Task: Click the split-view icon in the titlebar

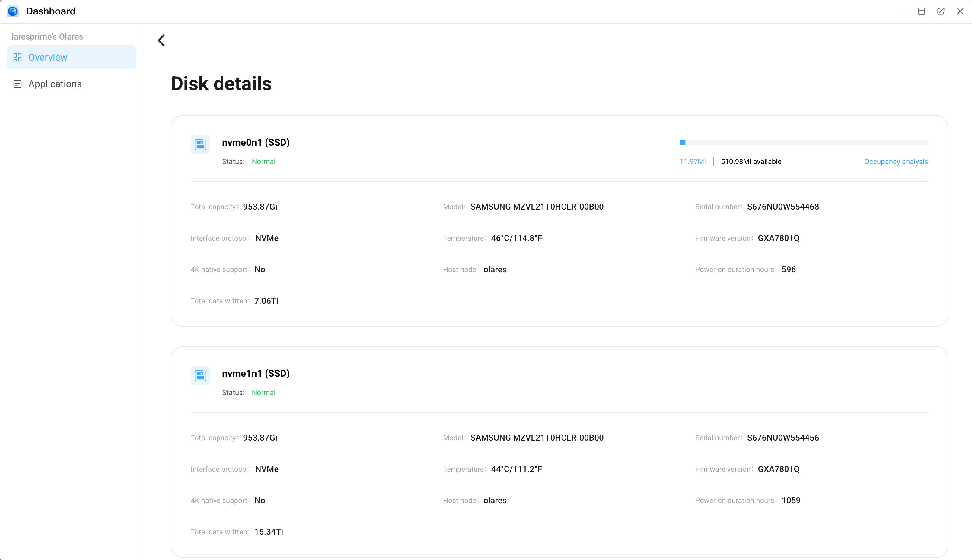Action: pyautogui.click(x=921, y=11)
